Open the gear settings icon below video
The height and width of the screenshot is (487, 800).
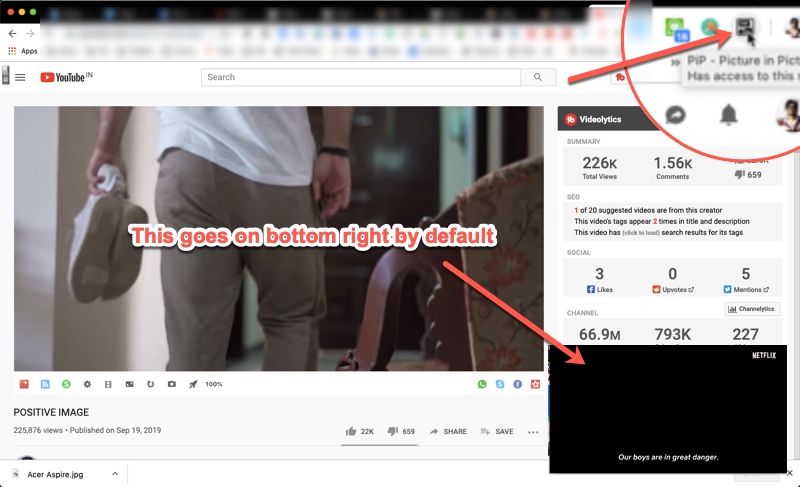[87, 384]
